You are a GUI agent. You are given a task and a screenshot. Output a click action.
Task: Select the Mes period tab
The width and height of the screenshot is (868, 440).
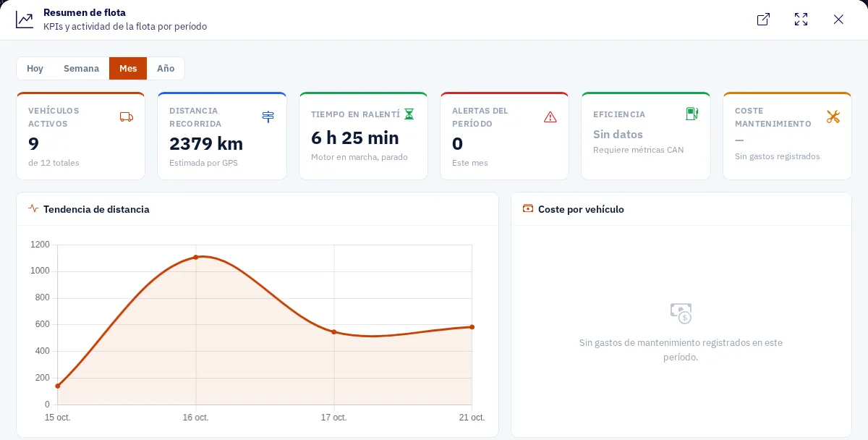(128, 69)
